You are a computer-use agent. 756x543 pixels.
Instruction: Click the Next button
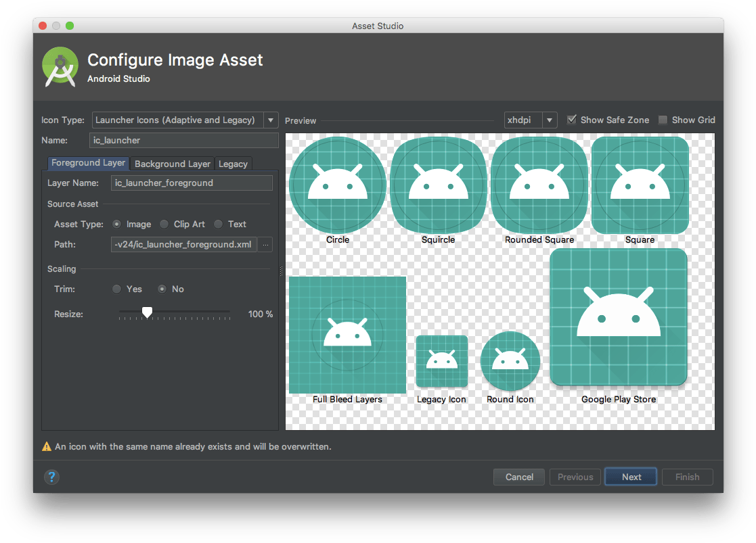point(631,477)
